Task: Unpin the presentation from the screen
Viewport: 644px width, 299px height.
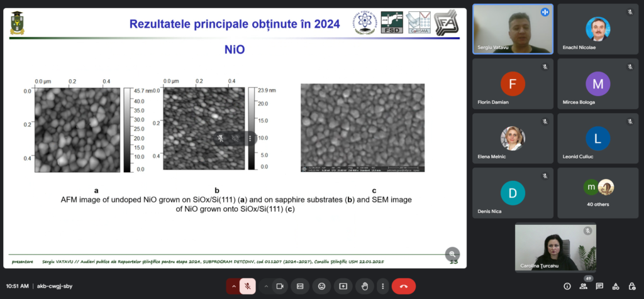Action: coord(221,138)
